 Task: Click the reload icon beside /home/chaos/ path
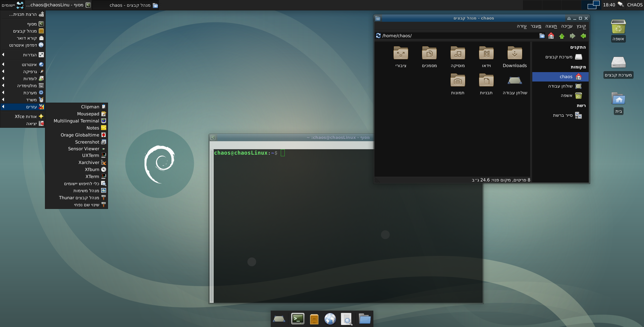(x=378, y=36)
